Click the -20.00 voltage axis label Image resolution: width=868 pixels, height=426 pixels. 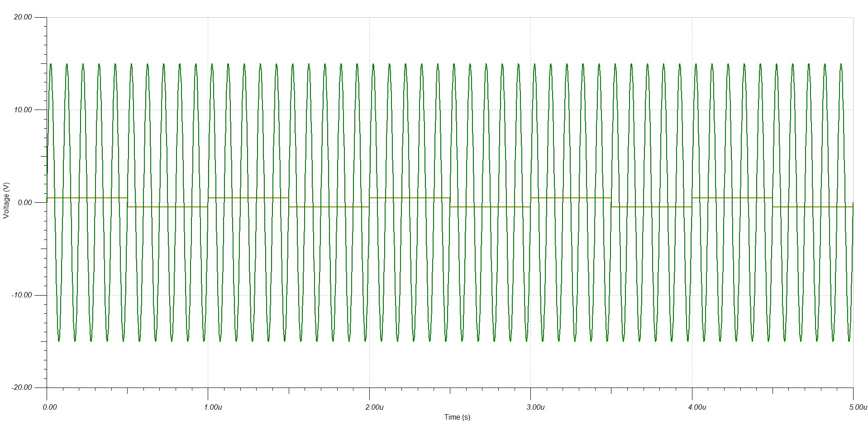pos(22,388)
